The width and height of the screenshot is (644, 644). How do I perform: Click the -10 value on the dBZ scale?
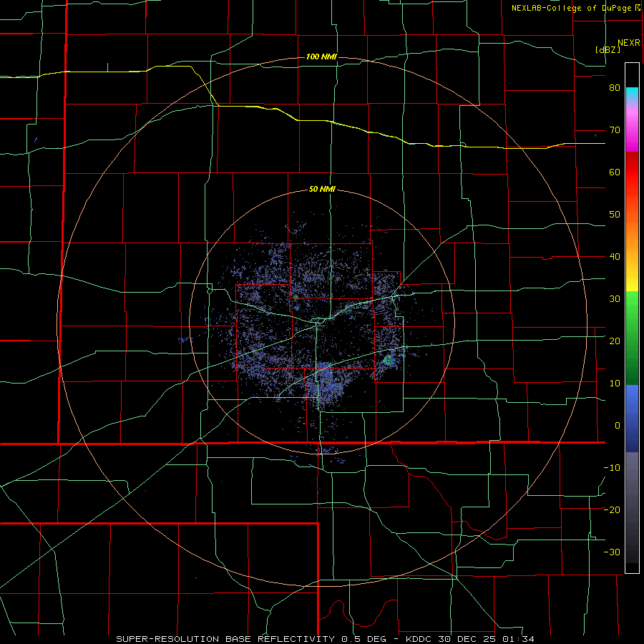(612, 468)
